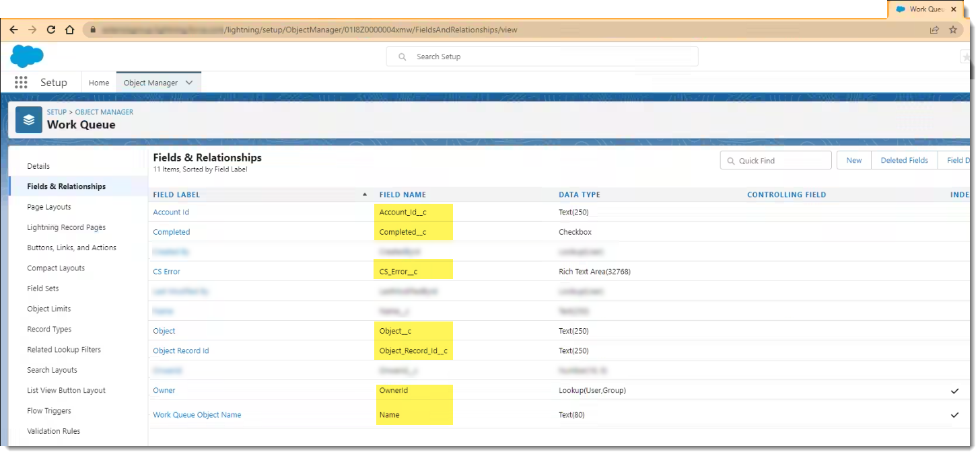Open the Object Record Id field link
The image size is (980, 456).
(181, 350)
